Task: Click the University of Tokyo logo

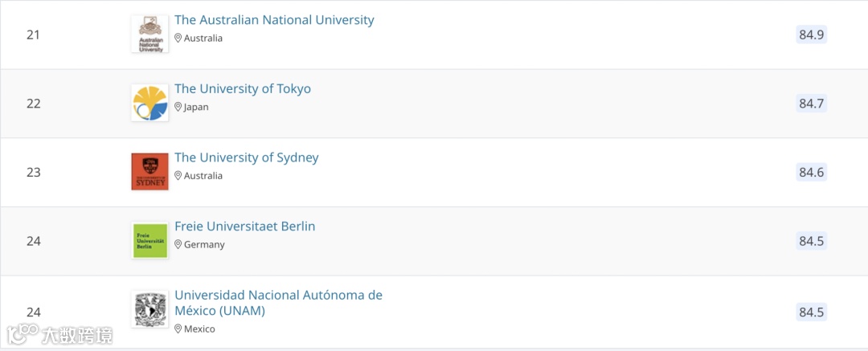Action: tap(149, 103)
